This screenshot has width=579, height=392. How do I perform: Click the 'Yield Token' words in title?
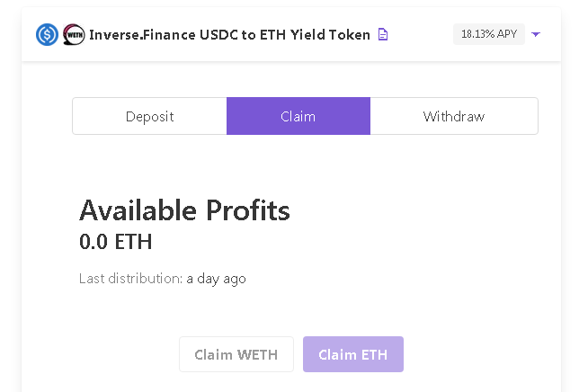330,35
